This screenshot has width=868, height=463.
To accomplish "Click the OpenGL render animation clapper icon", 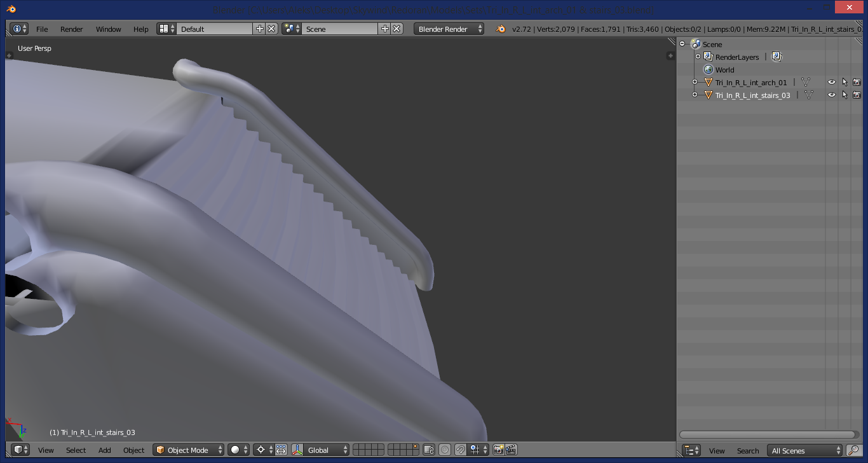I will click(510, 450).
